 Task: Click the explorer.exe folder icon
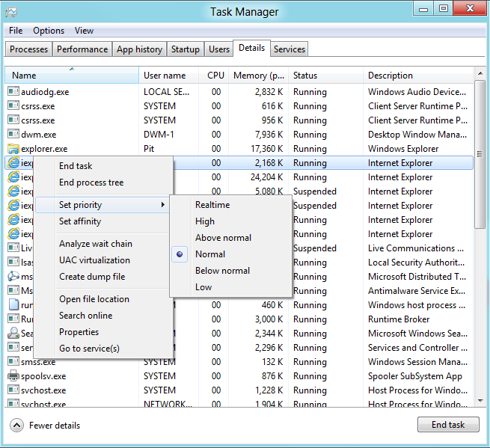pos(13,149)
